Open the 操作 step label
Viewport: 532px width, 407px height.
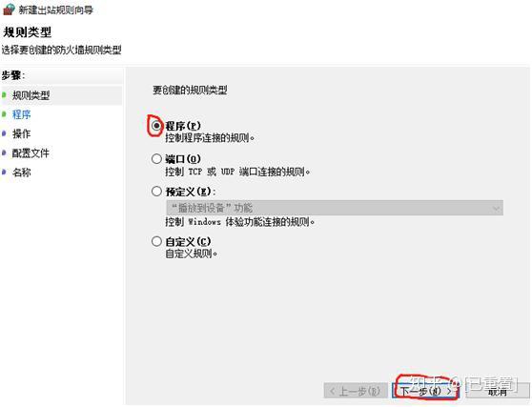tap(21, 133)
